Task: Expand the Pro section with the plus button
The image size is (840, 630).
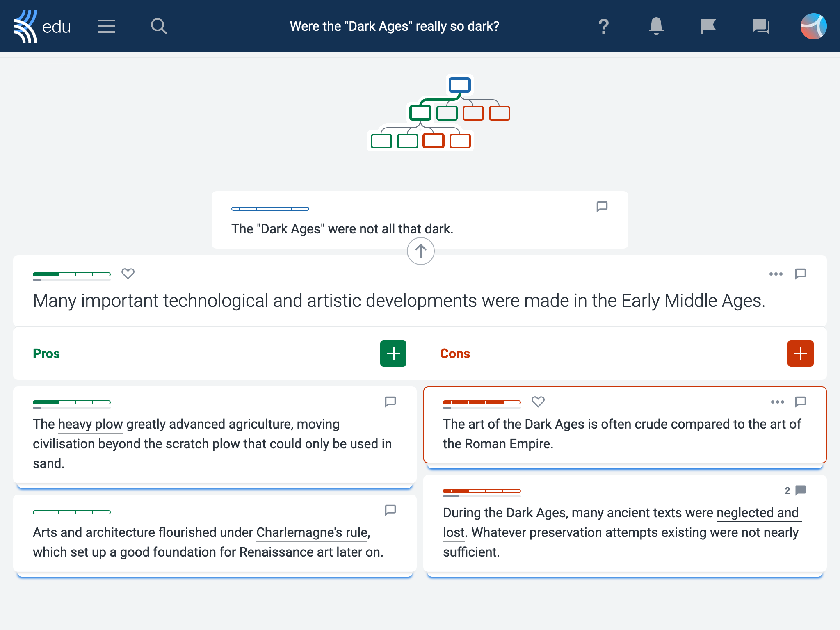Action: click(x=393, y=354)
